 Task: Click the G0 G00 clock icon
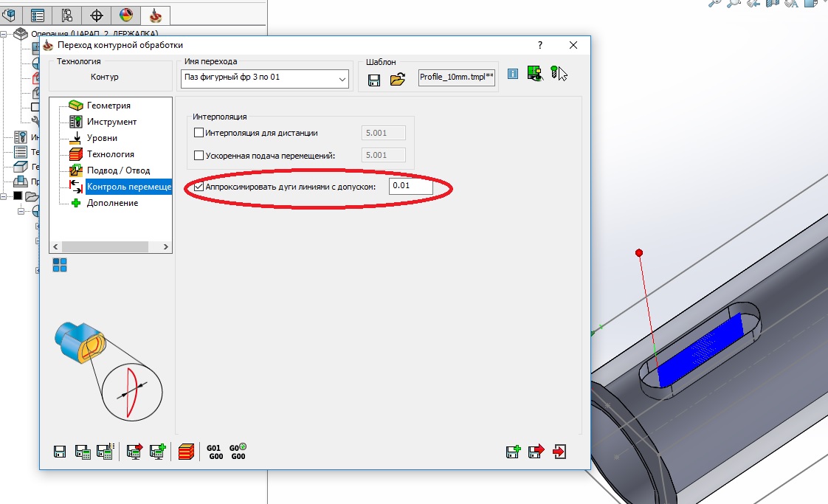coord(238,452)
